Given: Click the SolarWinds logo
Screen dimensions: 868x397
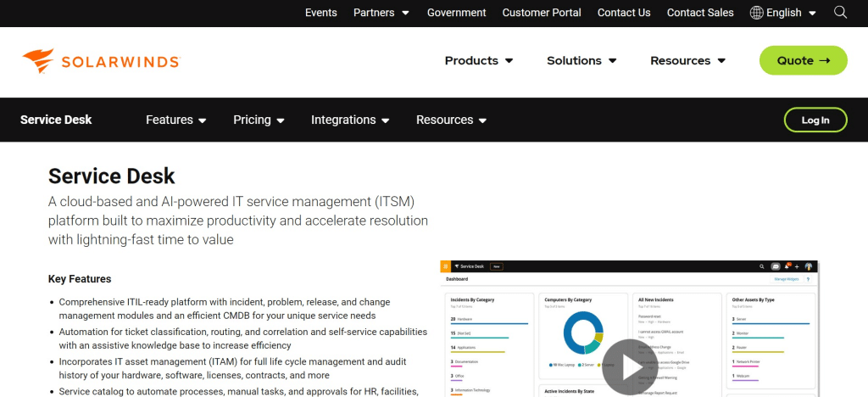Looking at the screenshot, I should pos(101,61).
